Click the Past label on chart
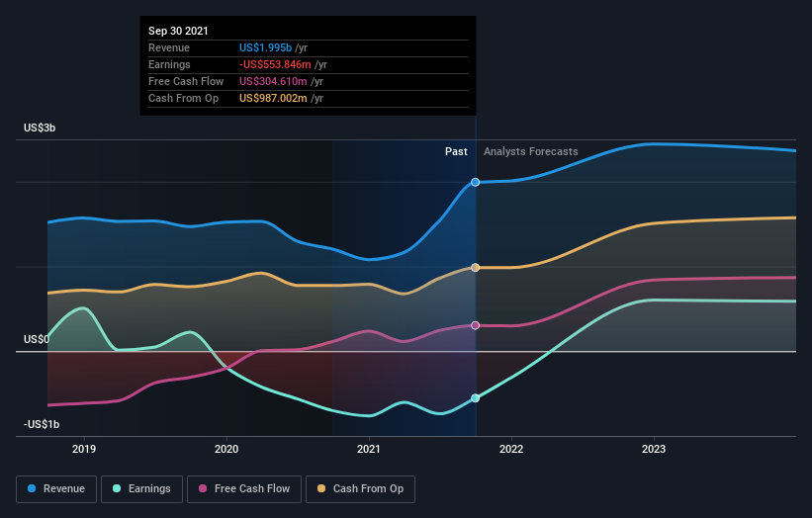 tap(456, 151)
